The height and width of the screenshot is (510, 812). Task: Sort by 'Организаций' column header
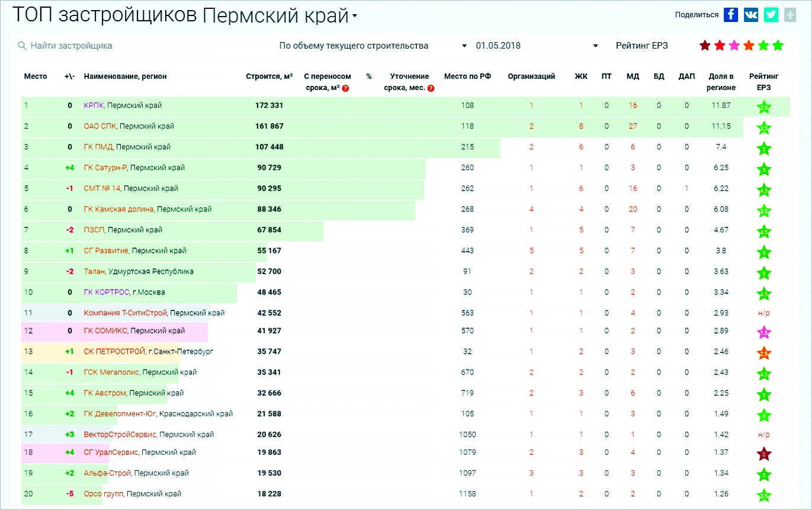(531, 76)
